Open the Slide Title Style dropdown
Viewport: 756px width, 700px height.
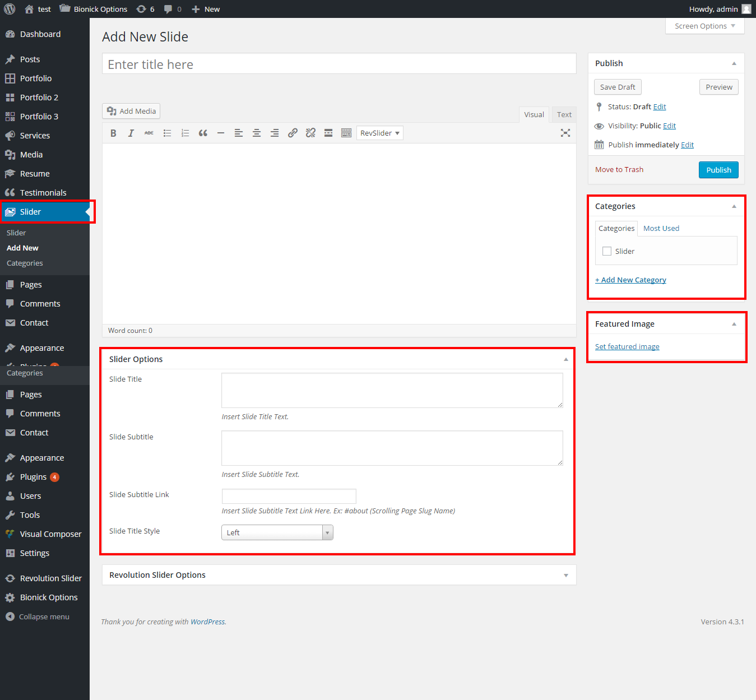click(x=277, y=532)
